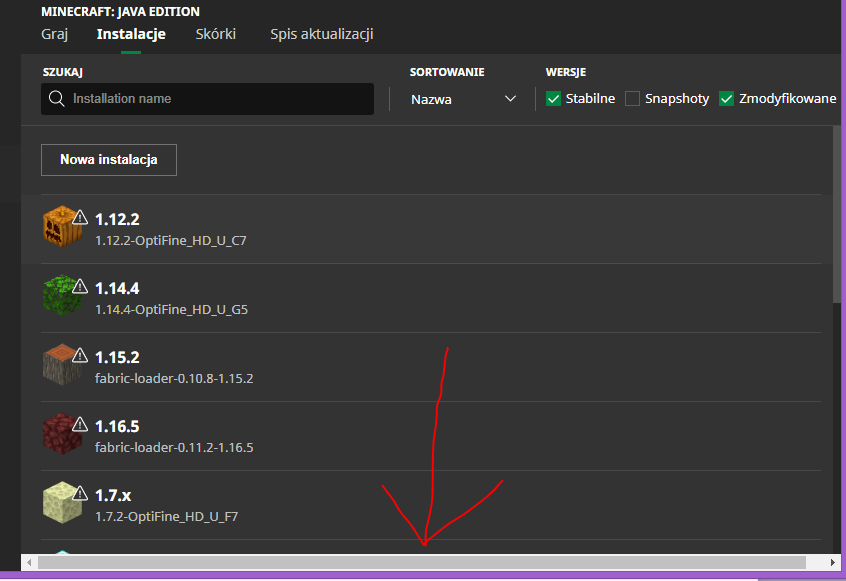
Task: Click the leaves block icon of 1.14.4
Action: click(62, 295)
